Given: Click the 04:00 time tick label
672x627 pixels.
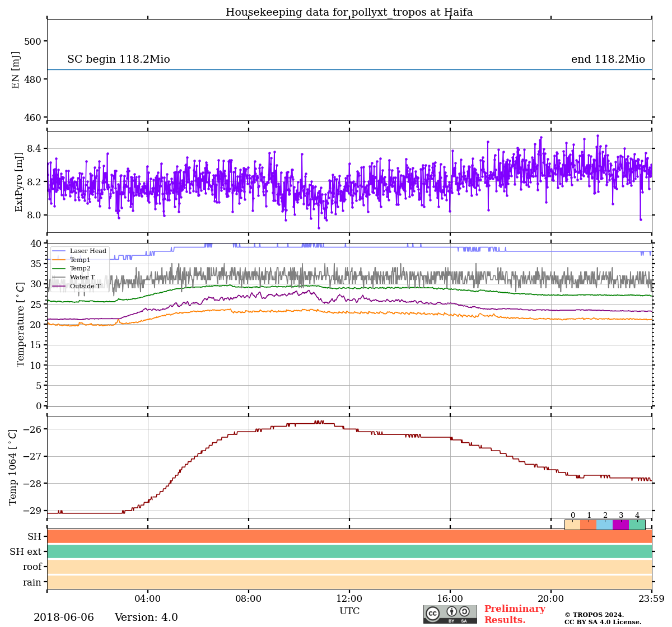Looking at the screenshot, I should point(148,599).
